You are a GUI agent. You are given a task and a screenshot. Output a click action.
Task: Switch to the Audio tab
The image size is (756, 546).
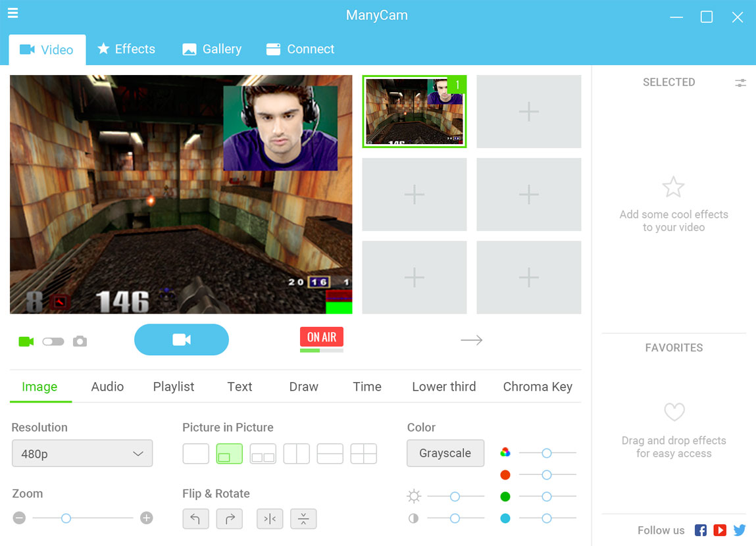point(107,387)
